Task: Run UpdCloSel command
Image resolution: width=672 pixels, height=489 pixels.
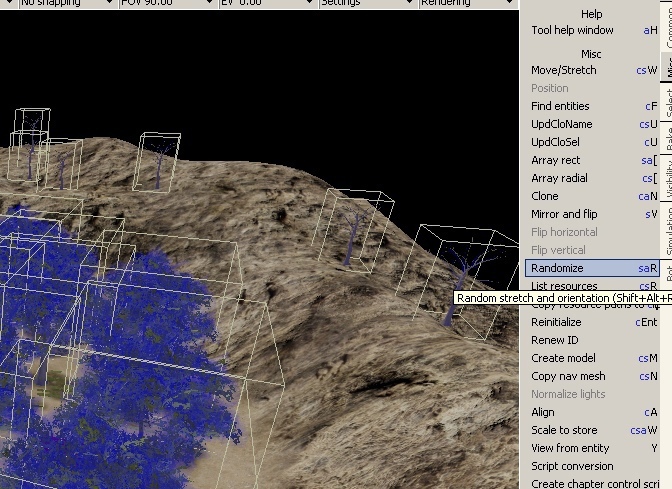Action: pos(593,142)
